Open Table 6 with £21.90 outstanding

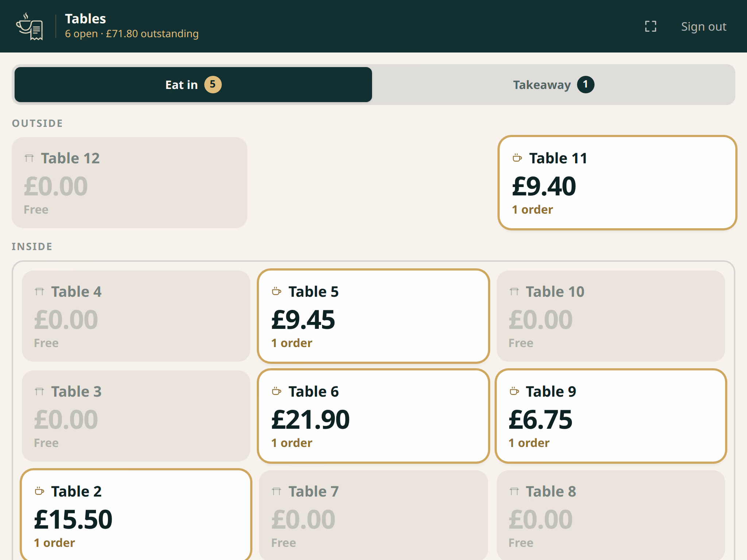tap(373, 416)
